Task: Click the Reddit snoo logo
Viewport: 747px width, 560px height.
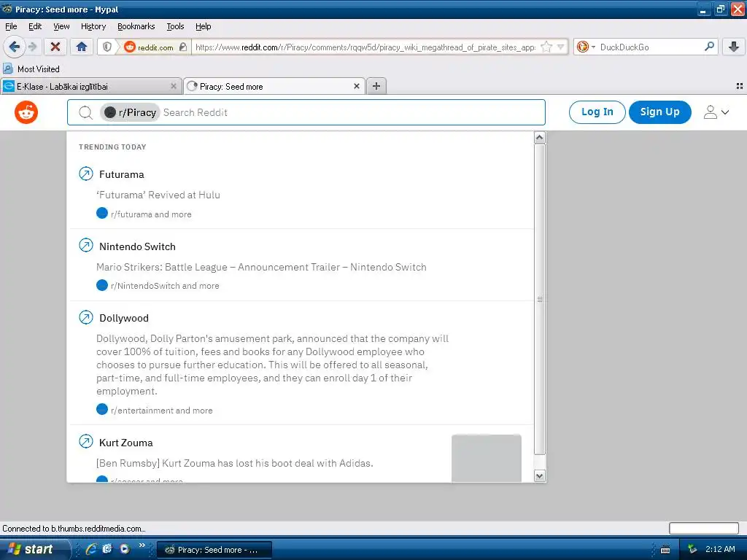Action: (x=26, y=112)
